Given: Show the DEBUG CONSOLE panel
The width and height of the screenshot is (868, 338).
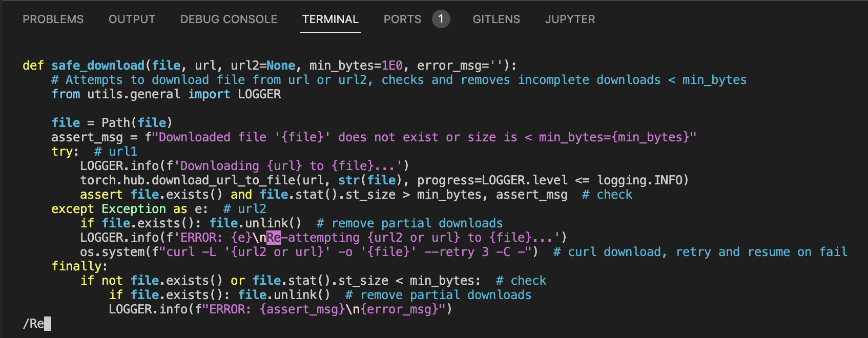Looking at the screenshot, I should click(229, 19).
